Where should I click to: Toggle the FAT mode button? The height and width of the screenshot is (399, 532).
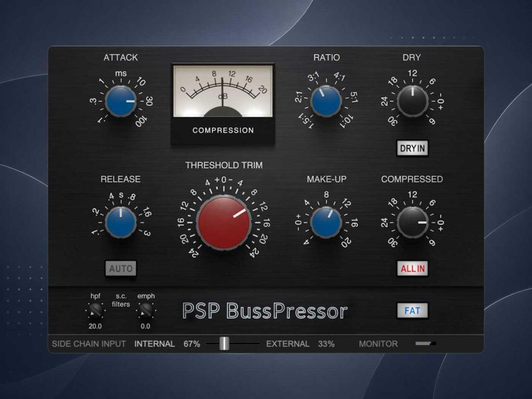412,311
